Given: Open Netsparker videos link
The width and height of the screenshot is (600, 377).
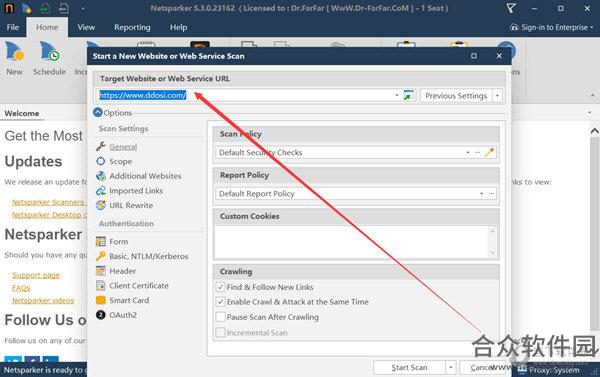Looking at the screenshot, I should pos(43,300).
